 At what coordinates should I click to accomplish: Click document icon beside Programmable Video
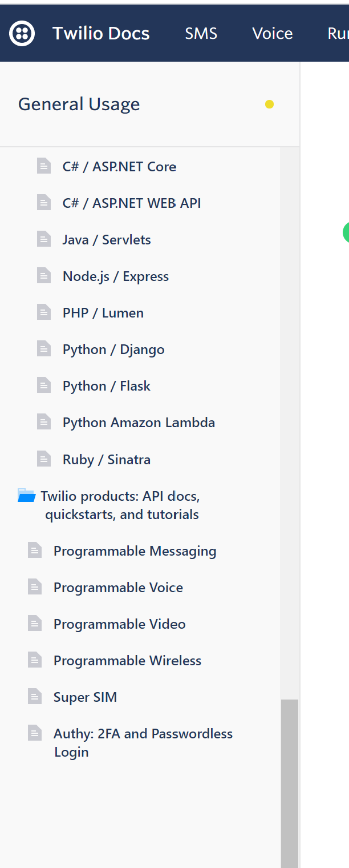pos(35,624)
